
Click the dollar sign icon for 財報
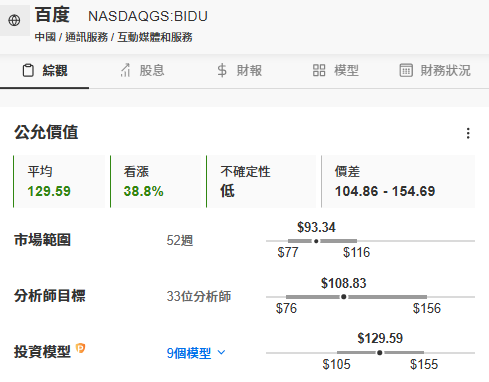[x=222, y=70]
